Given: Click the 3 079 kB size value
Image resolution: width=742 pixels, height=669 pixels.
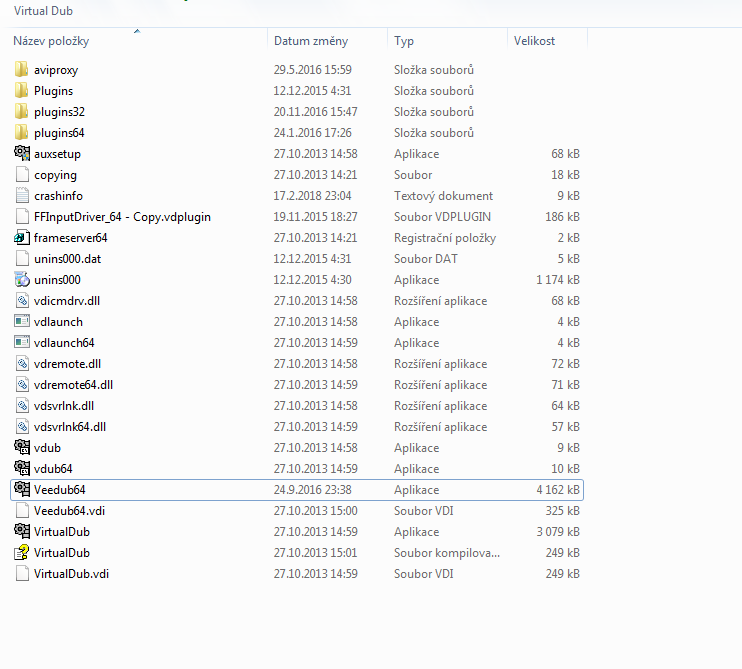Looking at the screenshot, I should [558, 532].
